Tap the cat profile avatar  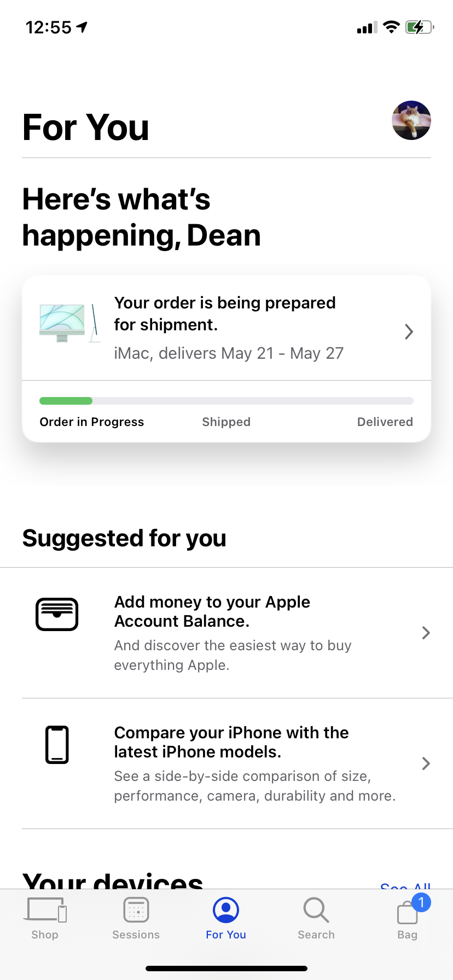click(411, 120)
